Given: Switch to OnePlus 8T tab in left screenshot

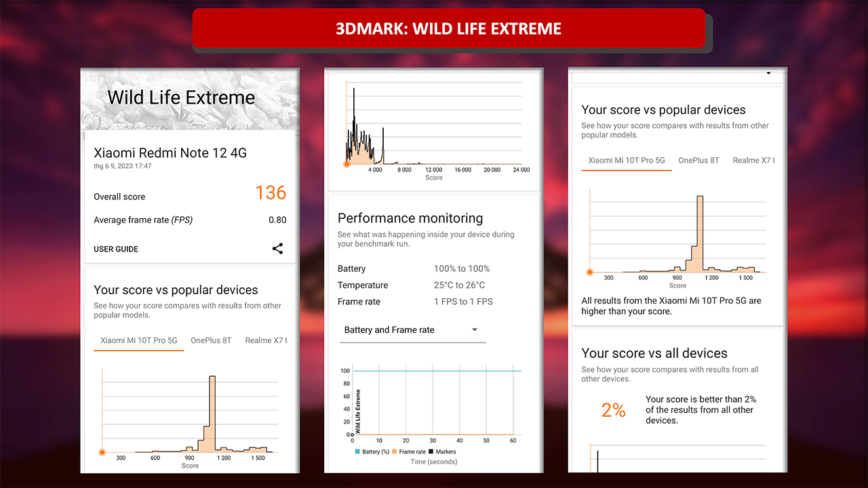Looking at the screenshot, I should 211,340.
